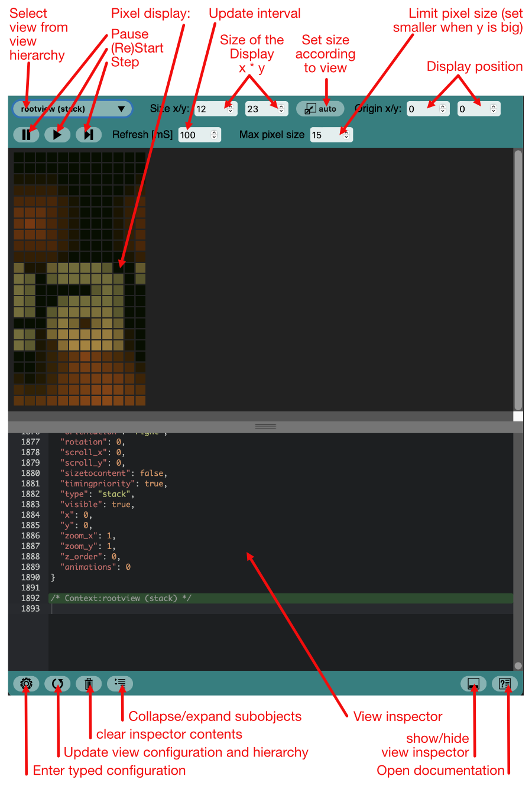The image size is (532, 789).
Task: Clear inspector contents with trash icon
Action: pyautogui.click(x=89, y=684)
